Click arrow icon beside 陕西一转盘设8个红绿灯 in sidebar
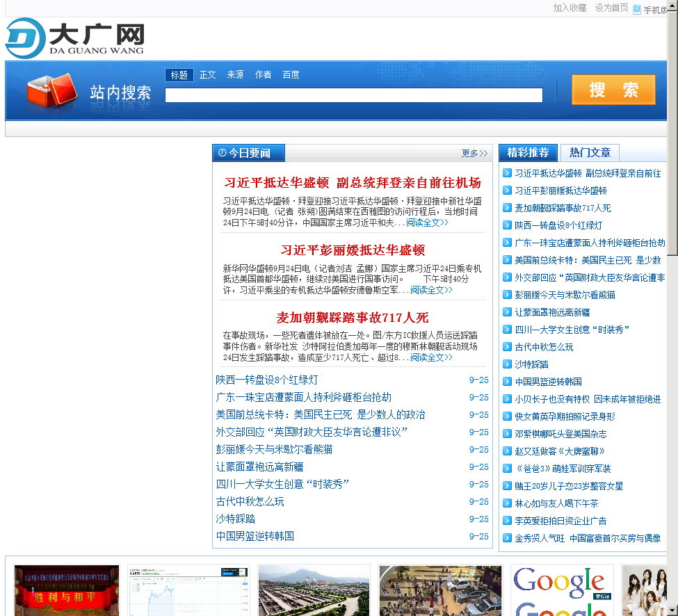Viewport: 678px width, 616px height. (x=507, y=225)
